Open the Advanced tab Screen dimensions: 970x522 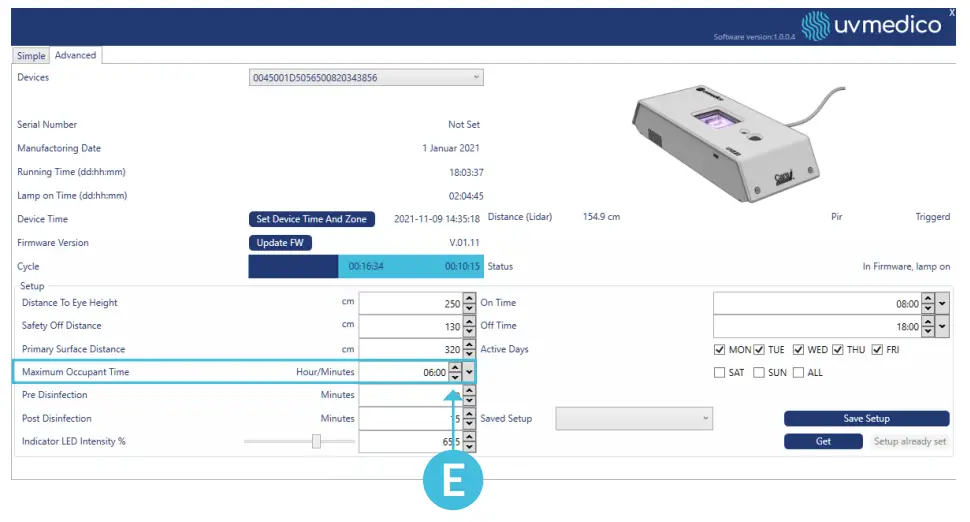[x=75, y=55]
